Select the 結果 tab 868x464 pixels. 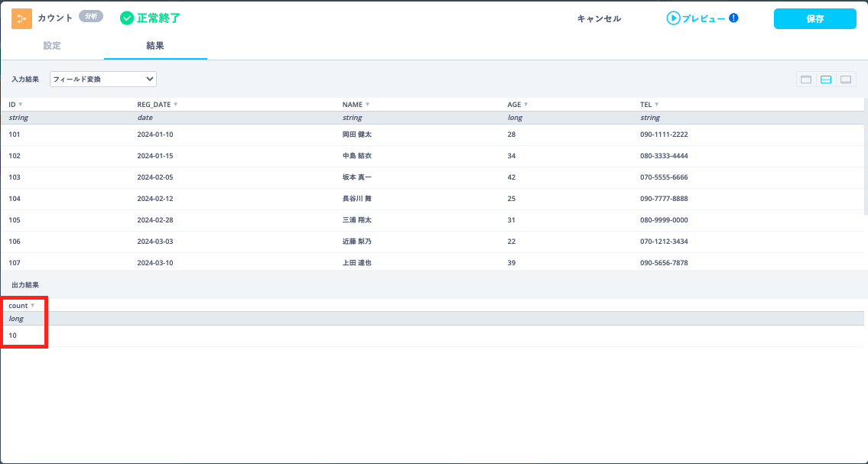(x=155, y=46)
